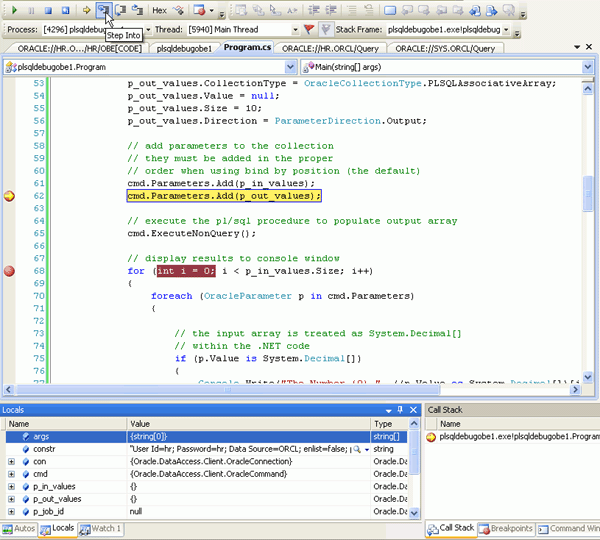The height and width of the screenshot is (540, 600).
Task: Switch to the ORACLE://SYS.ORCL/Query tab
Action: pos(443,48)
